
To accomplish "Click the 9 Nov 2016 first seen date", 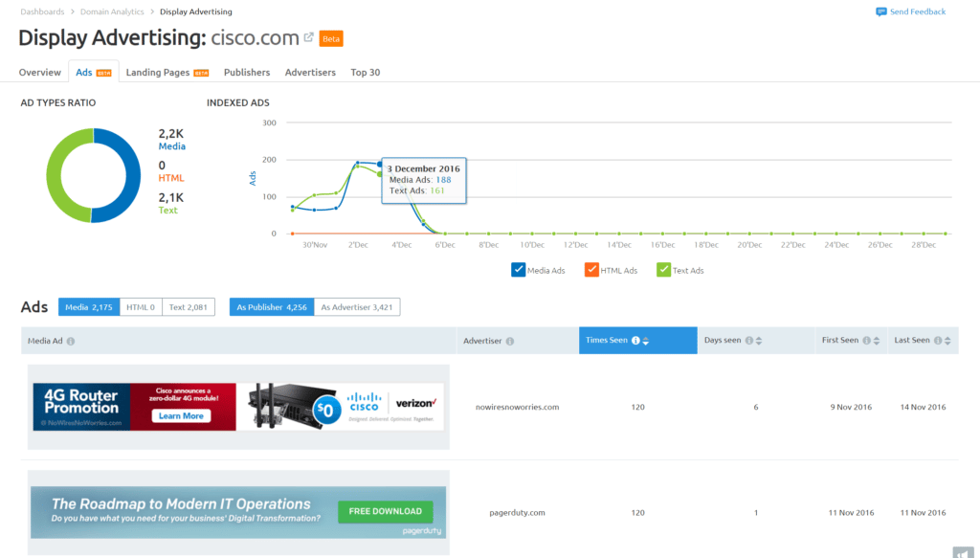I will [x=851, y=407].
